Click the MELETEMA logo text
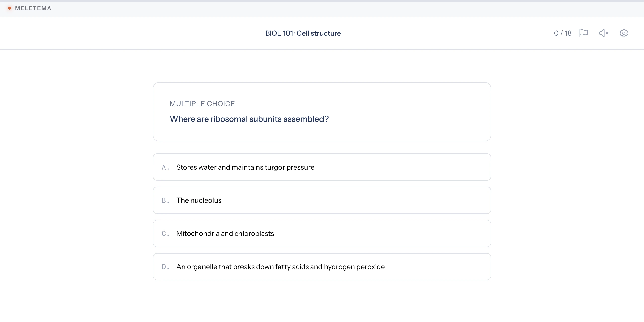The height and width of the screenshot is (322, 644). point(33,8)
